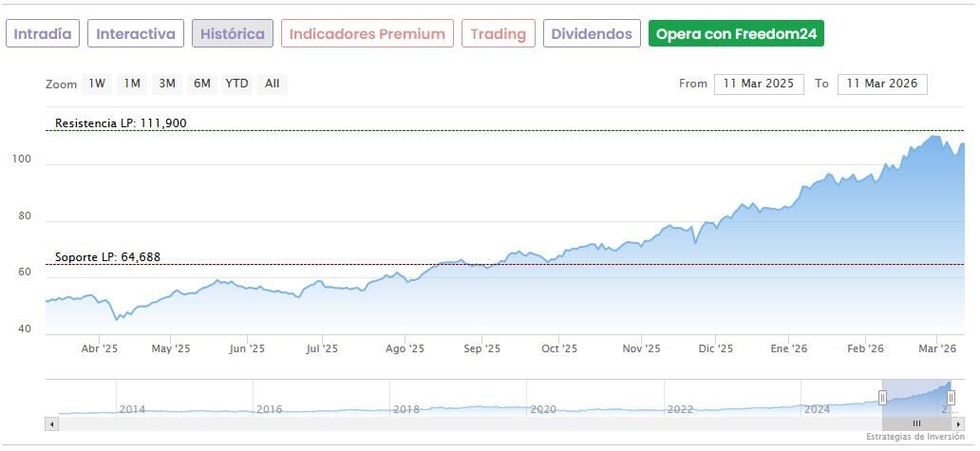View the Dividendos tab
This screenshot has height=451, width=980.
click(592, 34)
